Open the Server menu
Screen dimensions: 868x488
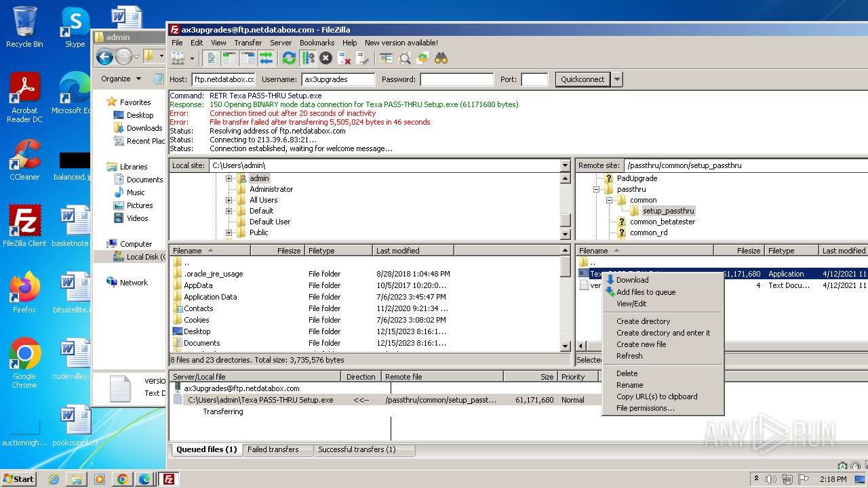pos(281,43)
